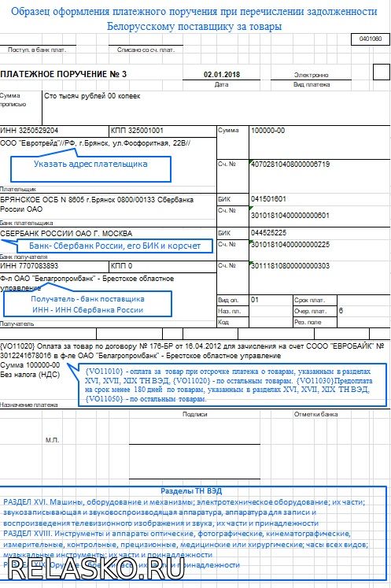Click the empty square box next to payment type
The image size is (391, 588).
click(x=382, y=72)
